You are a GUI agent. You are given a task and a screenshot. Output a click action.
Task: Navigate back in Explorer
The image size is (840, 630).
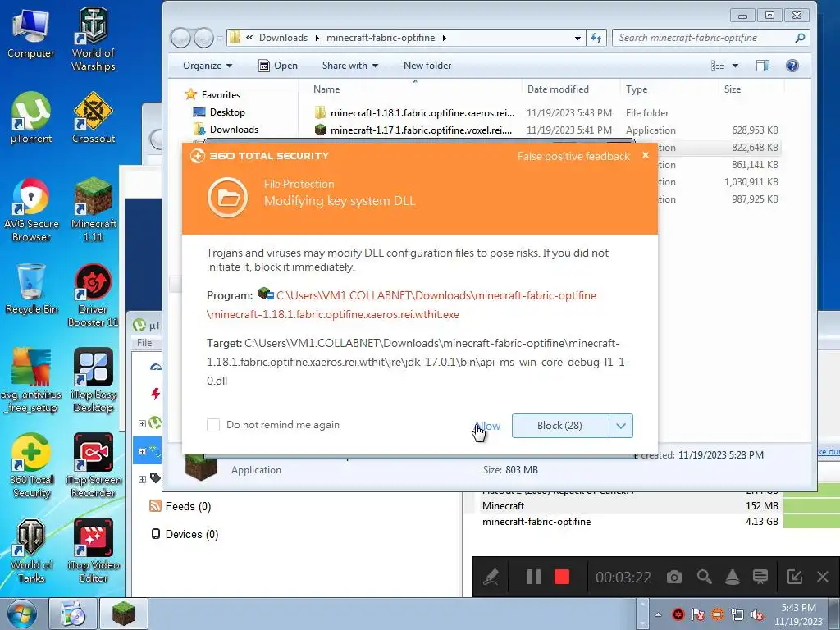181,38
